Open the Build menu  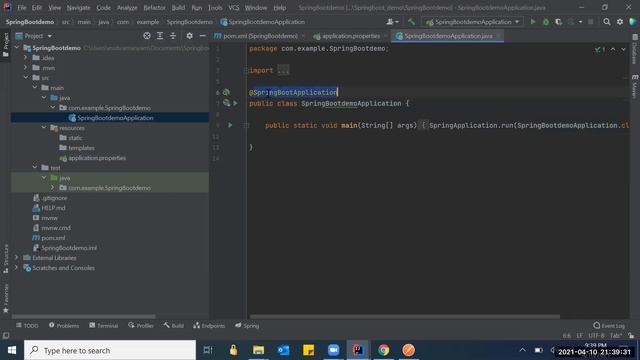coord(178,7)
